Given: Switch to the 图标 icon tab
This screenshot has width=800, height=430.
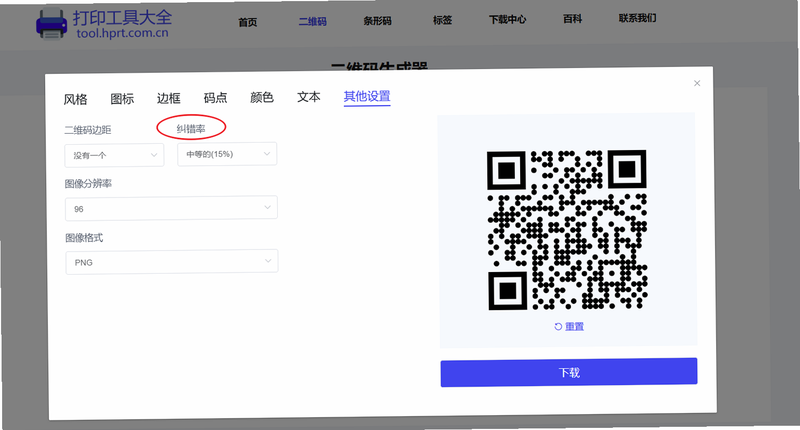Looking at the screenshot, I should pyautogui.click(x=122, y=98).
